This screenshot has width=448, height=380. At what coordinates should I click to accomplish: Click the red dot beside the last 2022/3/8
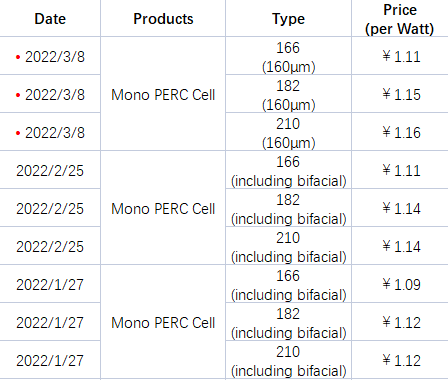(x=18, y=133)
